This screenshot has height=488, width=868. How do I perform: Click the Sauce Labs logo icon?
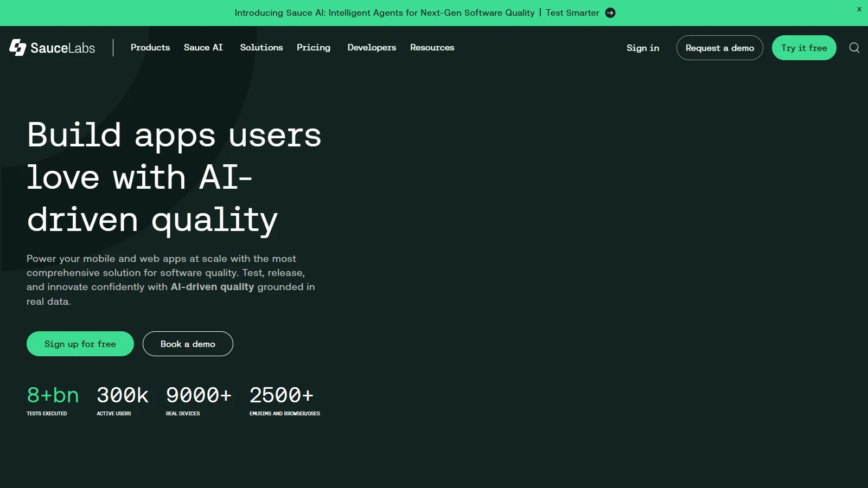point(17,48)
